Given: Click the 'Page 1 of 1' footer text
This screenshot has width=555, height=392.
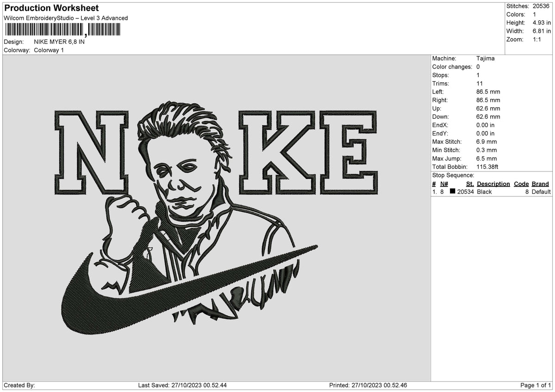Looking at the screenshot, I should (535, 386).
